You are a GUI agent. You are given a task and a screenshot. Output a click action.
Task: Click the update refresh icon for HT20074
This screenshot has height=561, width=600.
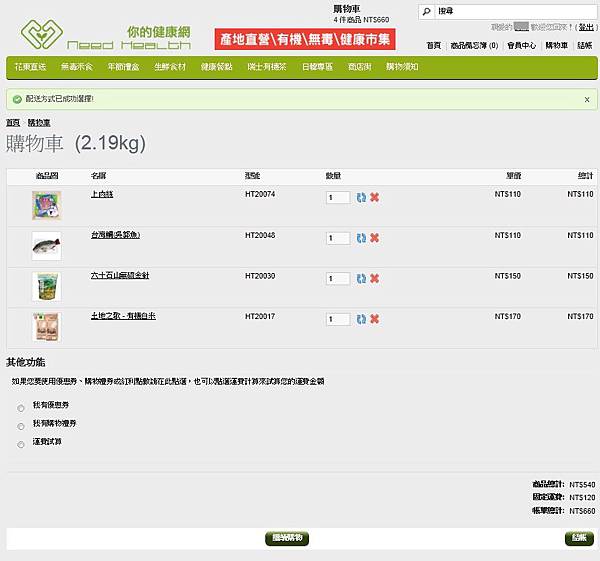click(x=361, y=197)
